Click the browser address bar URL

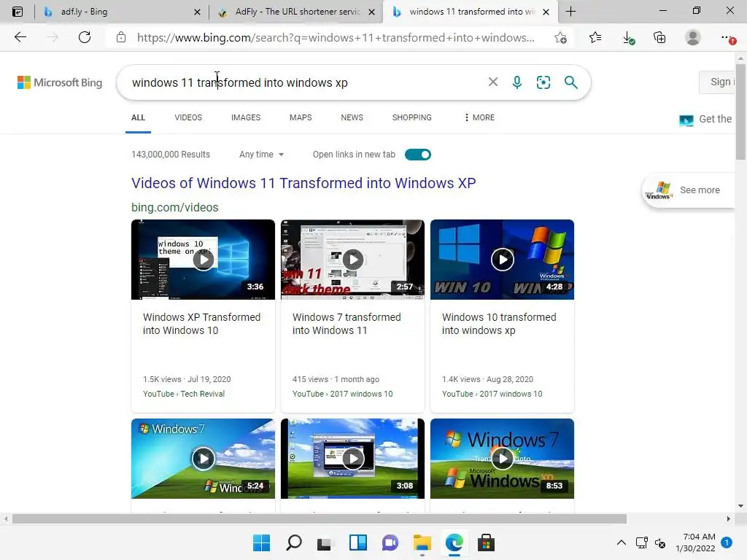(336, 38)
